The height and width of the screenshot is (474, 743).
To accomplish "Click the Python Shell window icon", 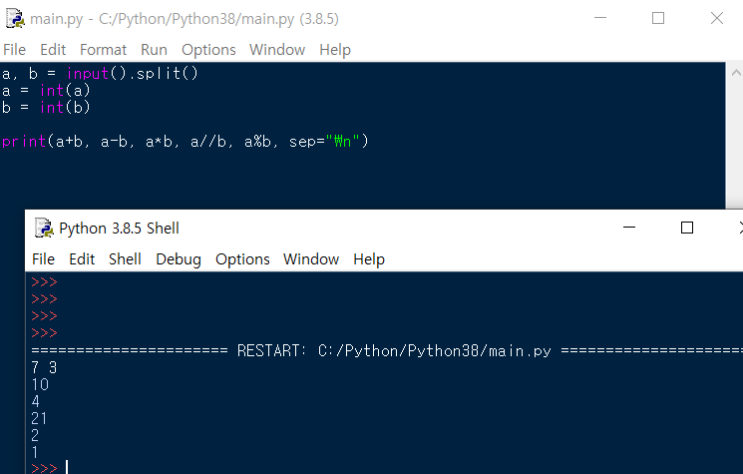I will 44,228.
